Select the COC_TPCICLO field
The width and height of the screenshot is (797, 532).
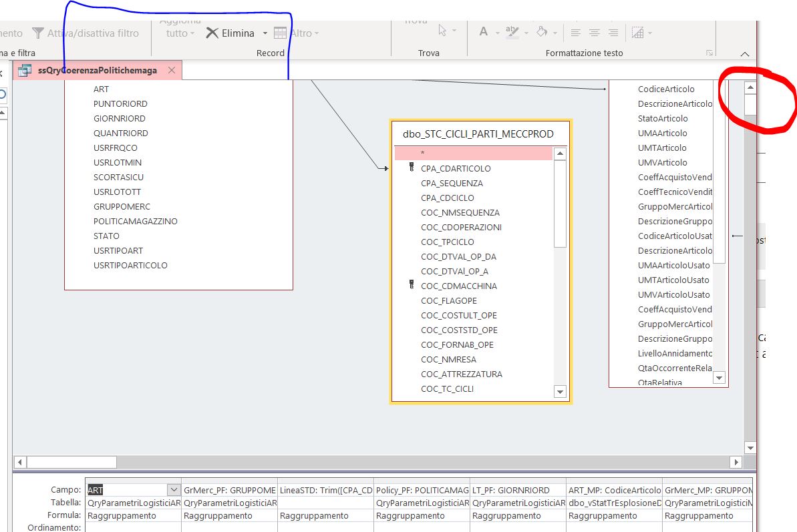coord(448,242)
